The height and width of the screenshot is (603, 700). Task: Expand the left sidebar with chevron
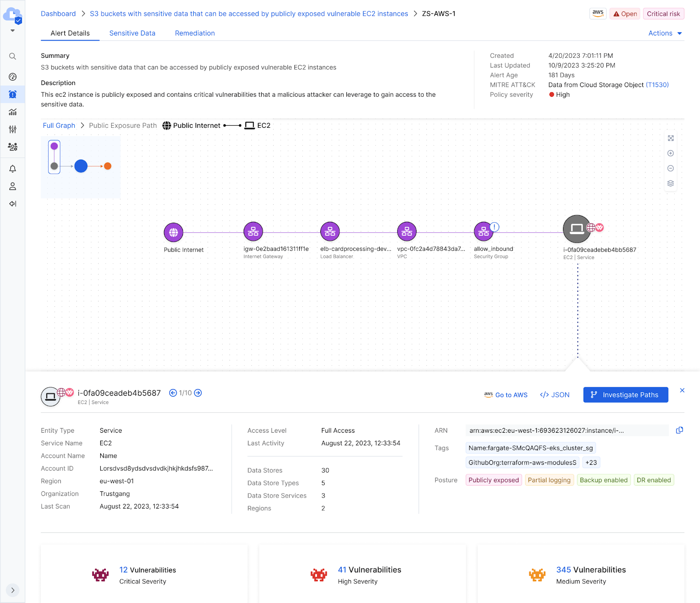click(13, 590)
